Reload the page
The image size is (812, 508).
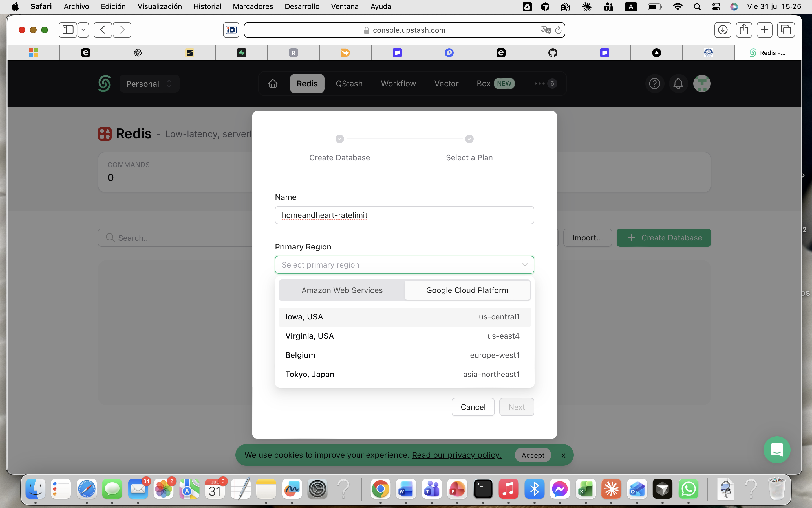(558, 30)
